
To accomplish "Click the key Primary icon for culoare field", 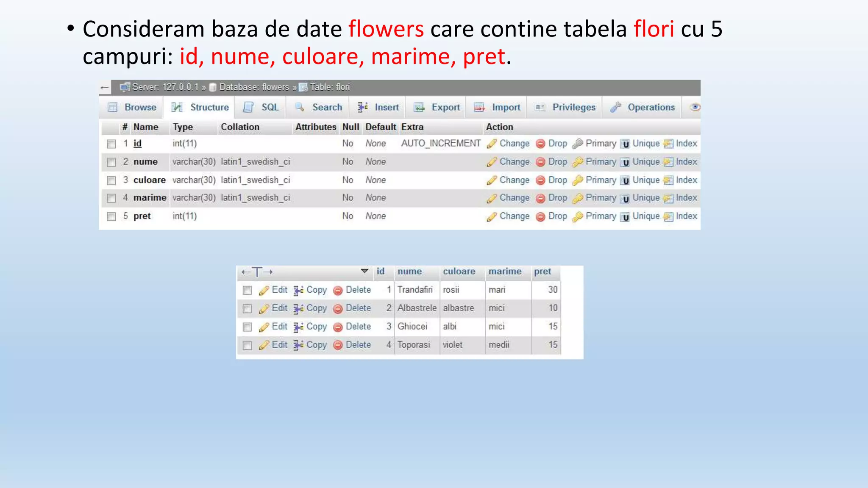I will click(x=577, y=180).
